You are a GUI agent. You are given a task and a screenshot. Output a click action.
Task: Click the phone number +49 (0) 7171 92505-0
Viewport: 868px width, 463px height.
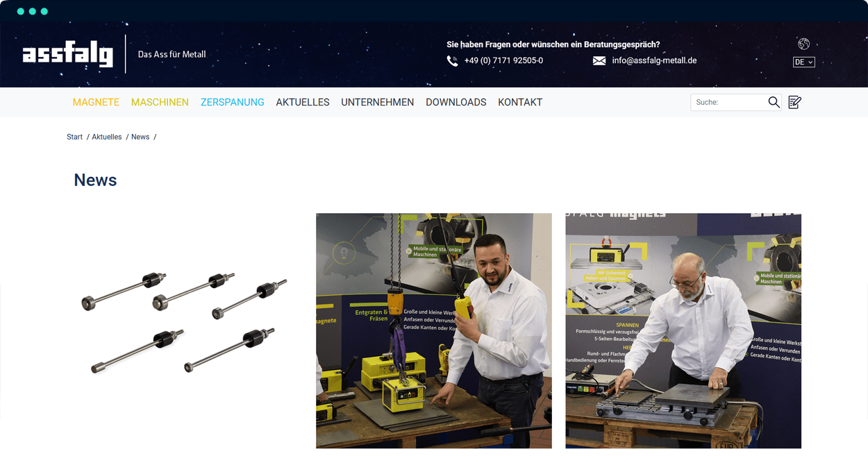[503, 60]
